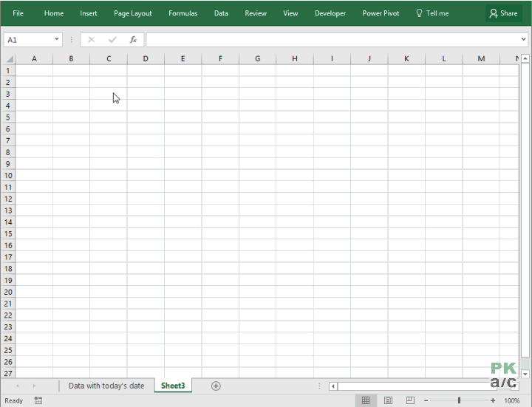
Task: Switch to the Home ribbon tab
Action: click(54, 13)
